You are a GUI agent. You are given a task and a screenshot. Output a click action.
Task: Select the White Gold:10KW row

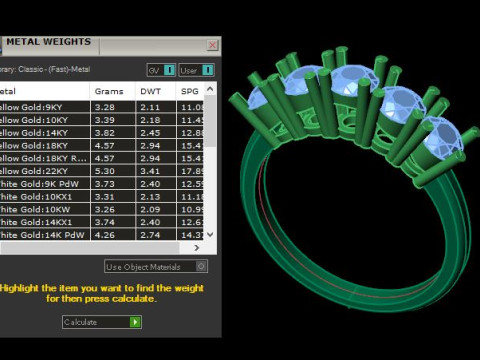[x=102, y=209]
